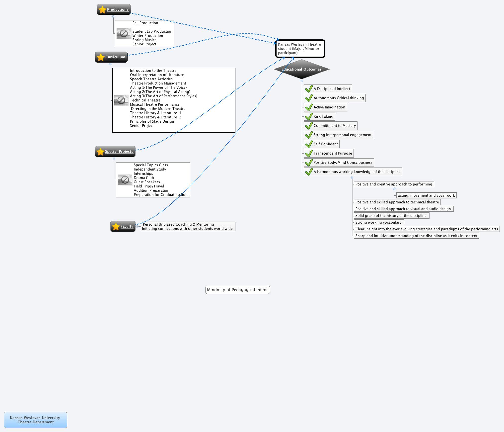504x432 pixels.
Task: Click the 'Internships' line
Action: click(x=143, y=173)
